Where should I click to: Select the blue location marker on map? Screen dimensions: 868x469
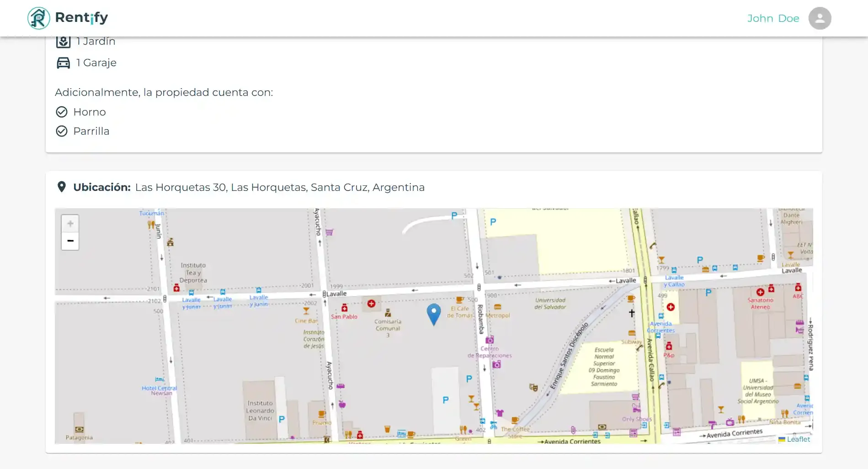point(433,315)
